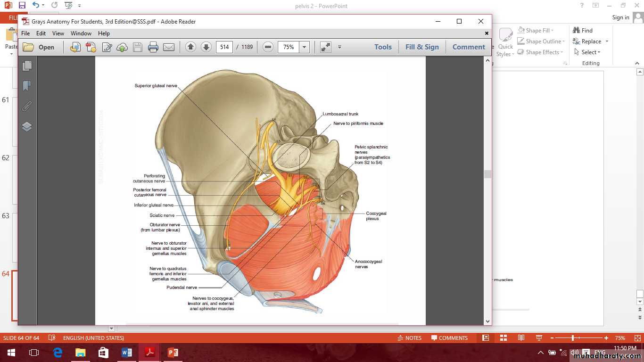The width and height of the screenshot is (644, 362).
Task: Open the Attachments paperclip panel
Action: point(27,106)
